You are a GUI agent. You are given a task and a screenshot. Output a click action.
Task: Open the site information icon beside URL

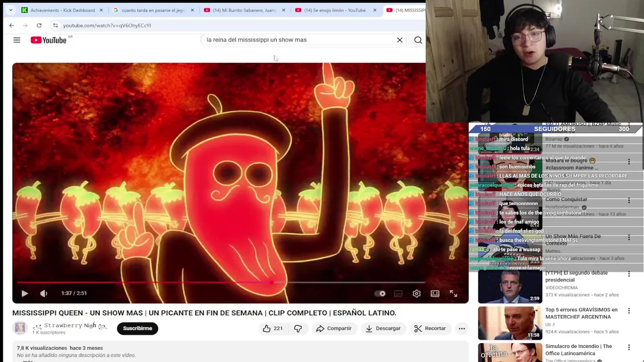tap(55, 25)
